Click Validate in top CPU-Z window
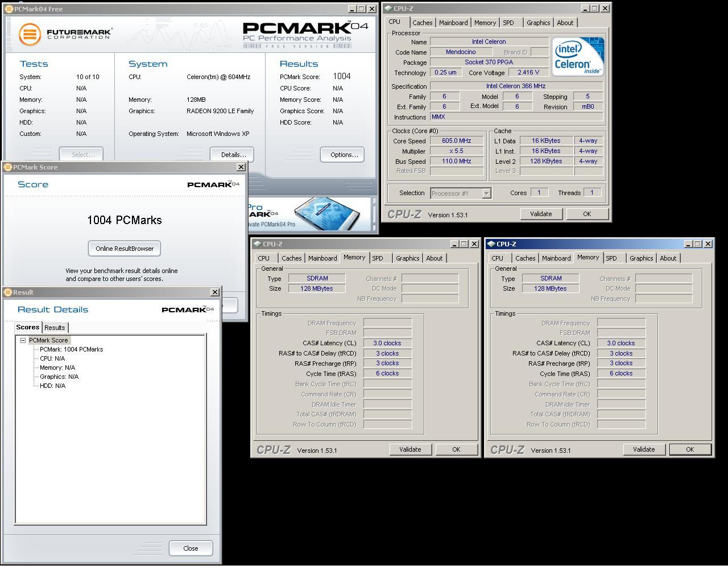The width and height of the screenshot is (728, 566). [541, 214]
